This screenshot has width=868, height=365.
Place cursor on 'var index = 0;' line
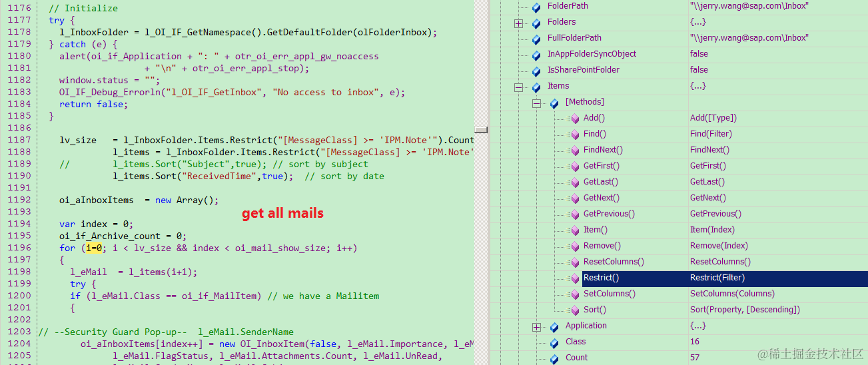[96, 224]
